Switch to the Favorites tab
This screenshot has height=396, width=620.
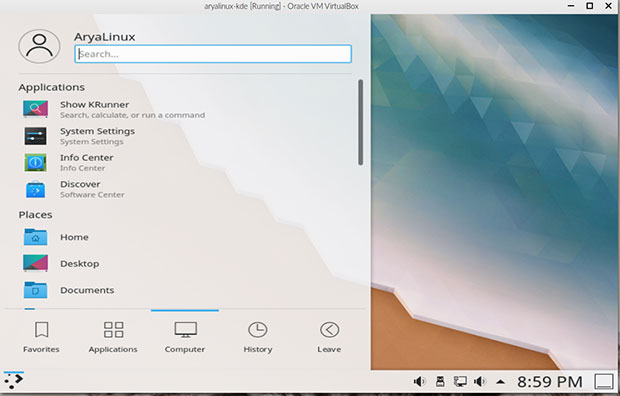(41, 337)
